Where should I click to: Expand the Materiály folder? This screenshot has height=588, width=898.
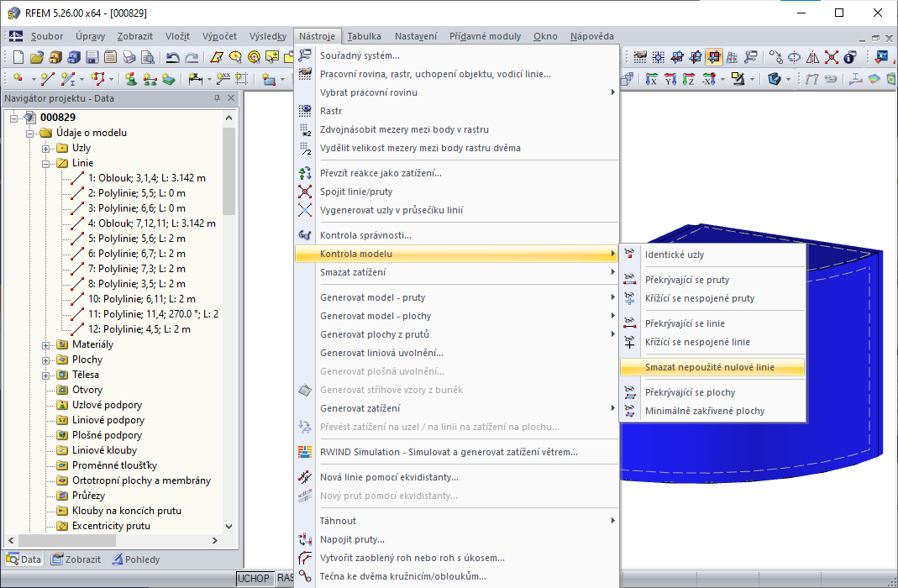46,344
